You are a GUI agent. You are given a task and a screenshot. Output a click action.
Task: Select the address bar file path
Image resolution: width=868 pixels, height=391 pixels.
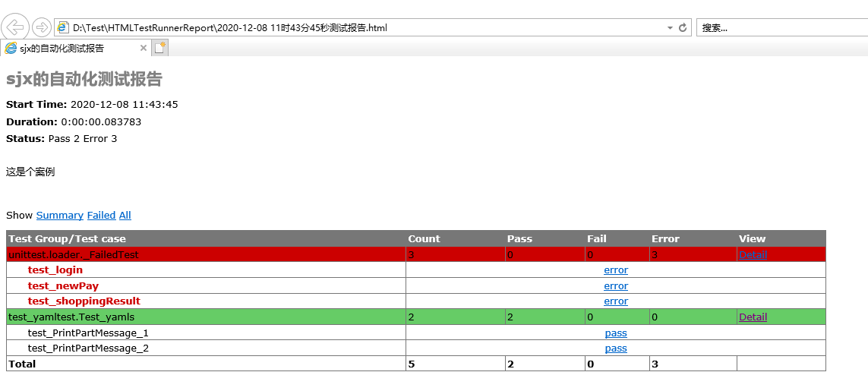coord(230,27)
